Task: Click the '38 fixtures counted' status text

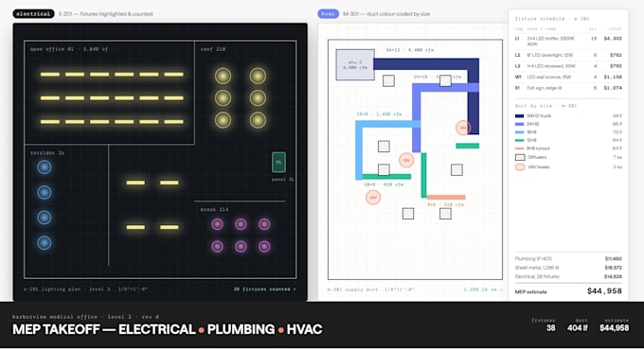Action: 264,289
